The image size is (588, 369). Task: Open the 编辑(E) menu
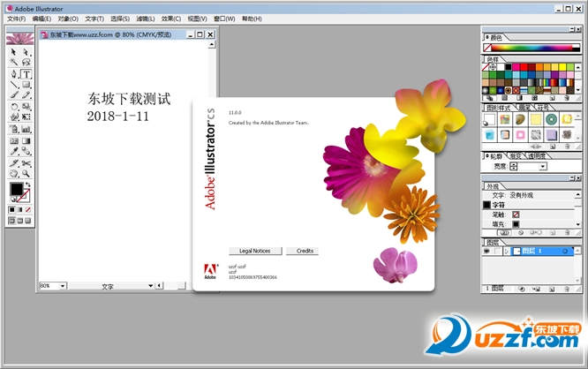click(41, 19)
